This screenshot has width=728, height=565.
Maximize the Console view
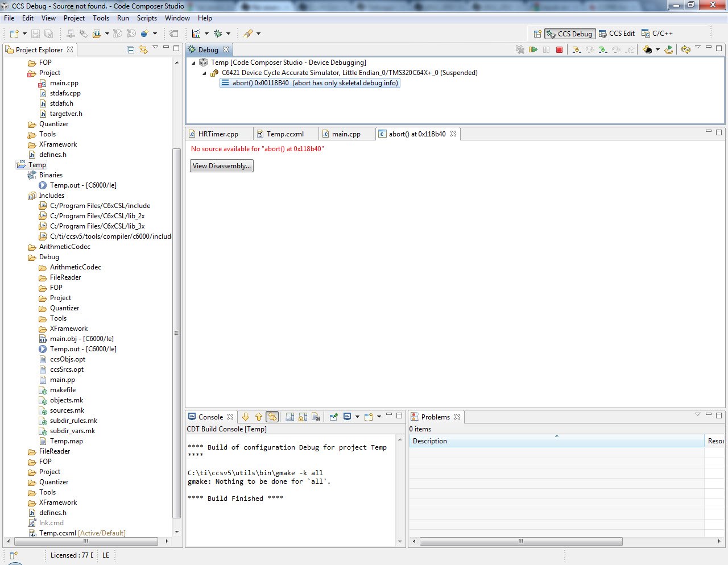pyautogui.click(x=399, y=416)
